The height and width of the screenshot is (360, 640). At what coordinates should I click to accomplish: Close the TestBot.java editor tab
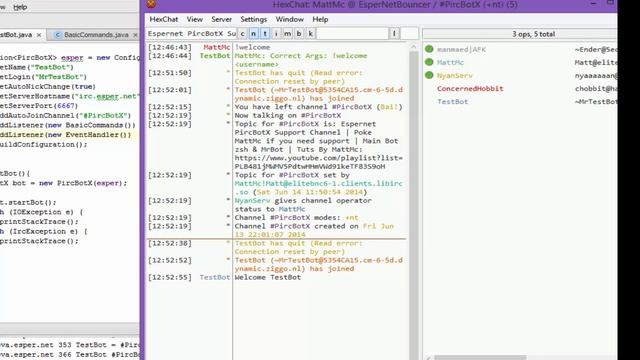point(39,35)
